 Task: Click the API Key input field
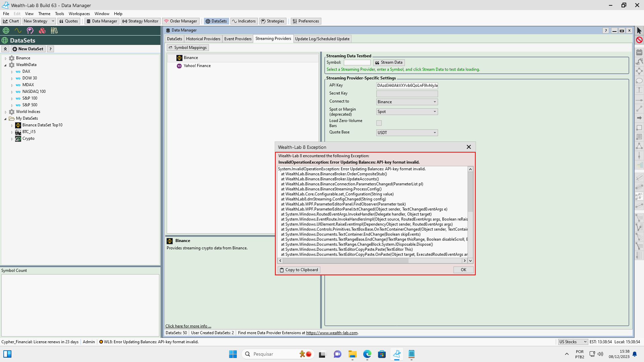pos(407,85)
